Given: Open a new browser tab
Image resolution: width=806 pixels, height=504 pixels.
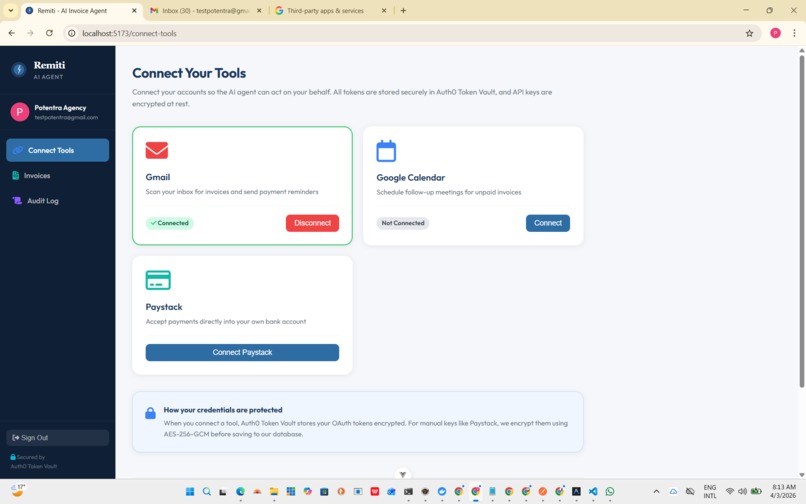Looking at the screenshot, I should [x=404, y=10].
